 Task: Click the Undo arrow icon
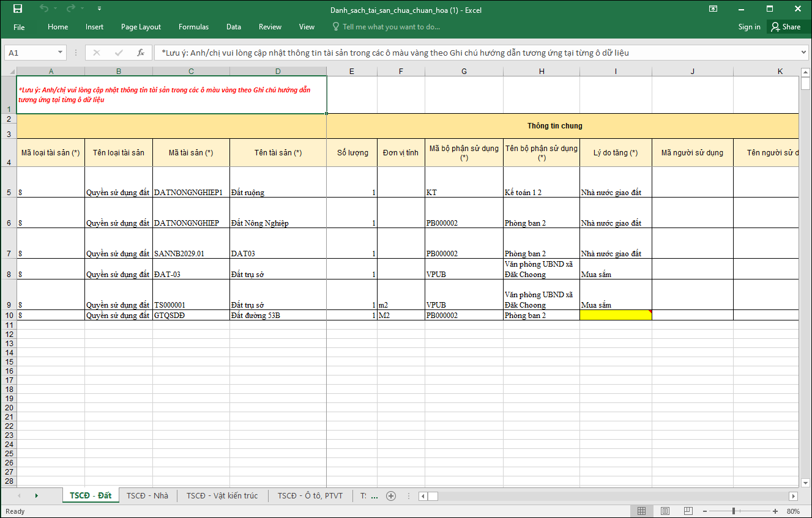pyautogui.click(x=43, y=9)
